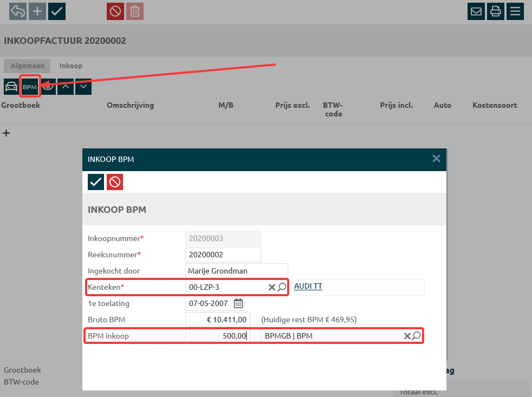Viewport: 532px width, 397px height.
Task: Open the email envelope icon
Action: pos(476,11)
